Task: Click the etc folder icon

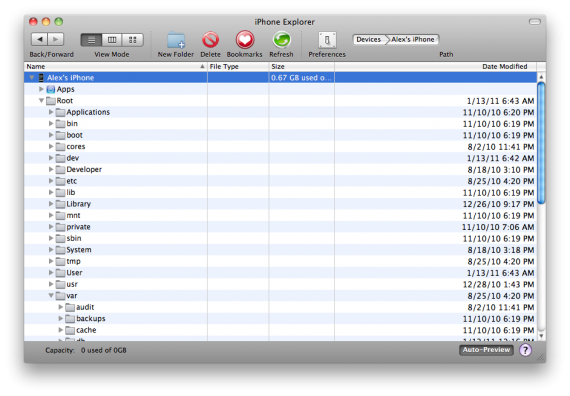Action: click(60, 181)
